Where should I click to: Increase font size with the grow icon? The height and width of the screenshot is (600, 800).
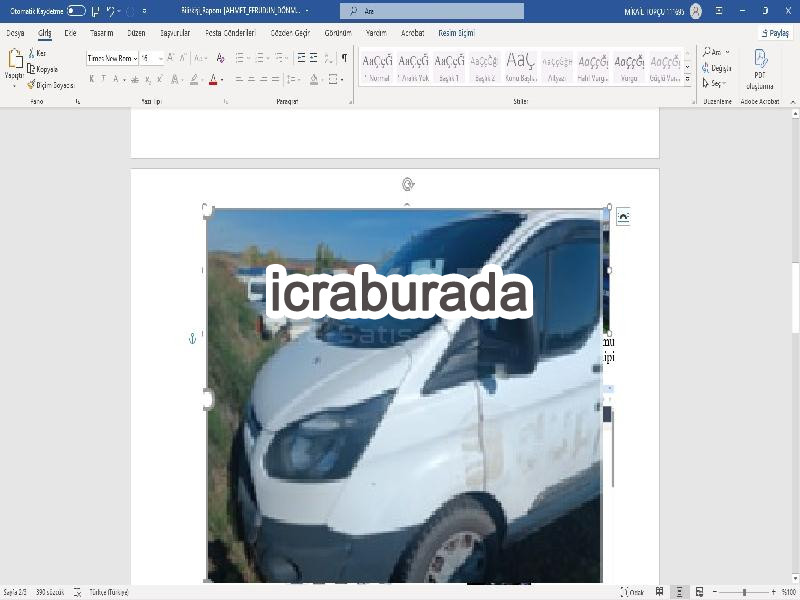pyautogui.click(x=171, y=58)
